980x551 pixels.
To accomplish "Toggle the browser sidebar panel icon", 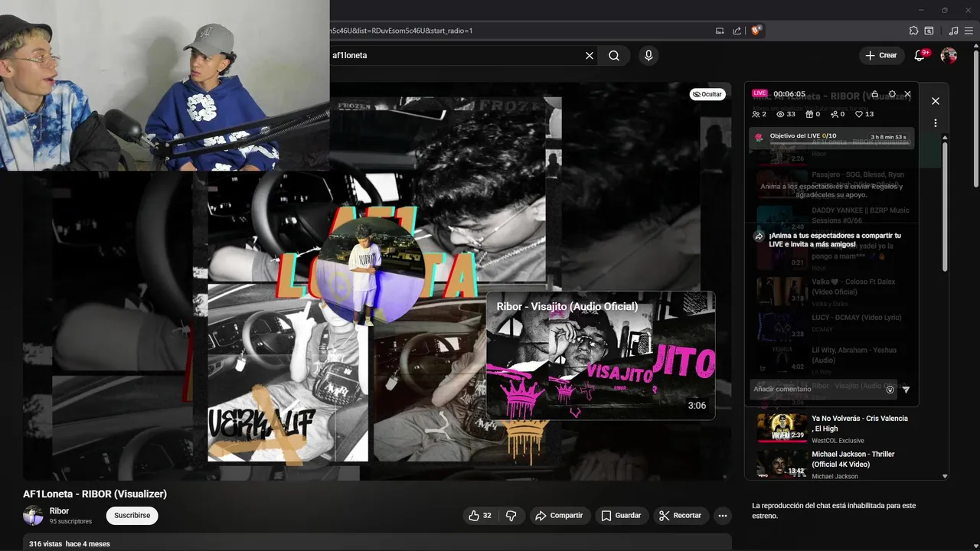I will pos(929,31).
